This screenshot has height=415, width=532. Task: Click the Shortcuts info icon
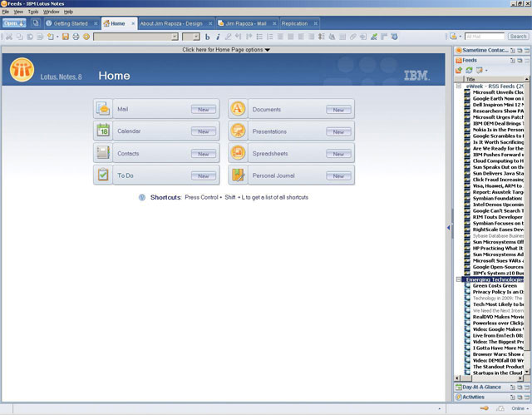[142, 197]
